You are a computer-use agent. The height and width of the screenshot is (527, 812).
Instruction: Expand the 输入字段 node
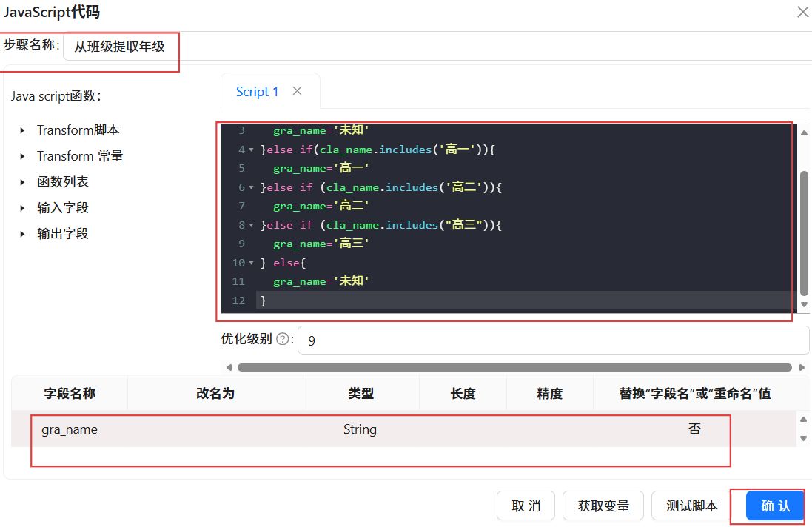pos(22,208)
